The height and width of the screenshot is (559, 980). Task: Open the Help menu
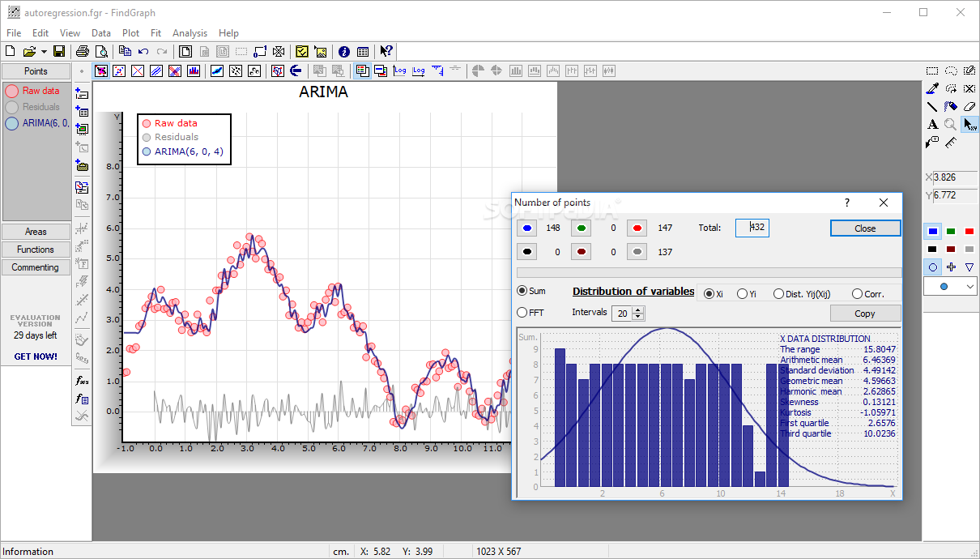pos(228,33)
